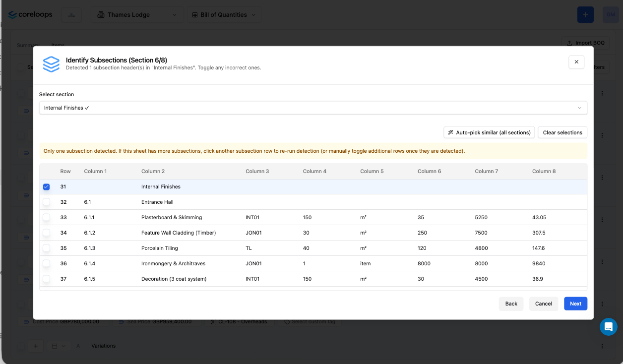
Task: Open calendar dropdown beside Variations
Action: pos(59,346)
